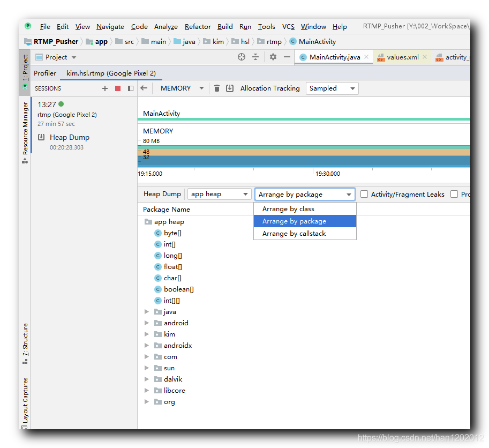Click the rtmp breadcrumb folder

[270, 41]
